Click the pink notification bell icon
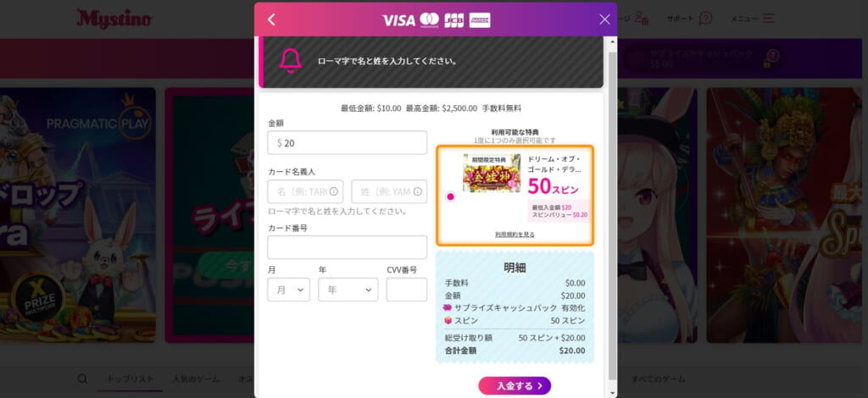868x398 pixels. [x=290, y=61]
